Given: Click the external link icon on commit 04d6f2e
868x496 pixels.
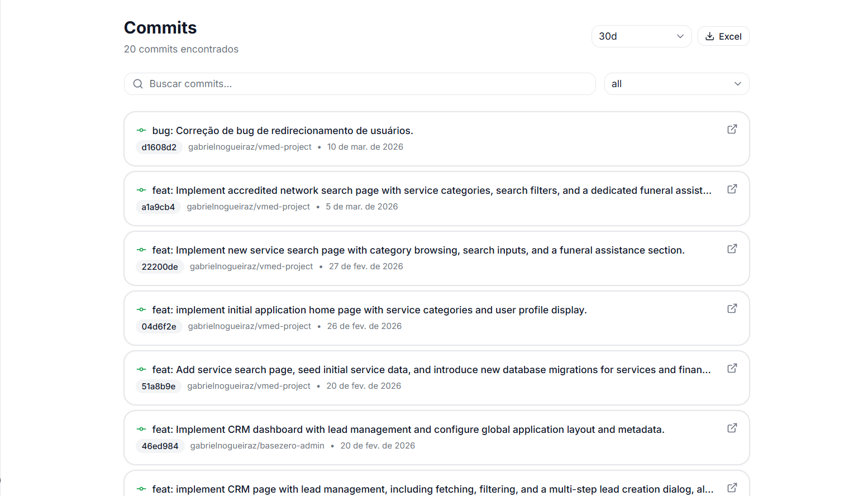Looking at the screenshot, I should point(732,308).
